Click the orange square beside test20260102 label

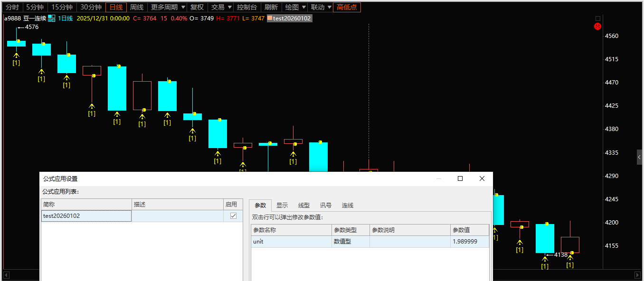click(x=270, y=18)
